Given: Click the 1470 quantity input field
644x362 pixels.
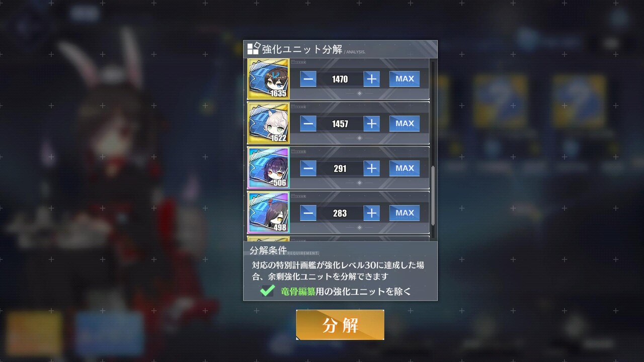Looking at the screenshot, I should point(340,79).
